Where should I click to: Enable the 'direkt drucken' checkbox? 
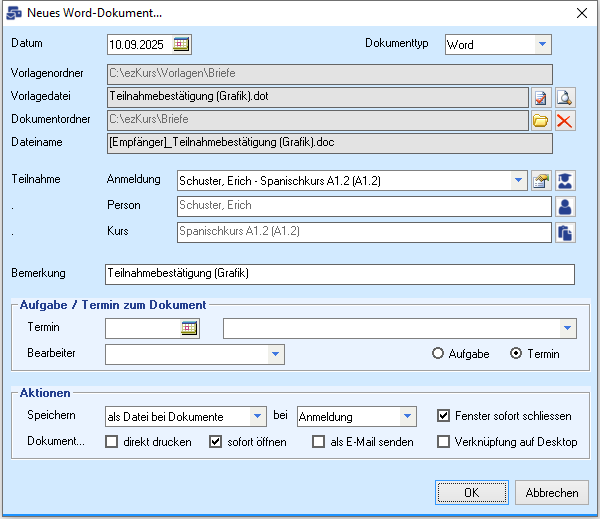point(112,442)
